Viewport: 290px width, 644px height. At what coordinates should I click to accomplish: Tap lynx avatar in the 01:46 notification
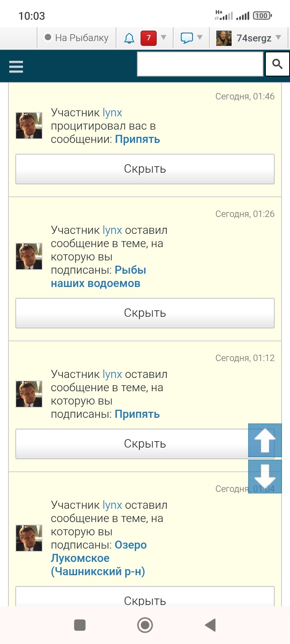tap(29, 126)
